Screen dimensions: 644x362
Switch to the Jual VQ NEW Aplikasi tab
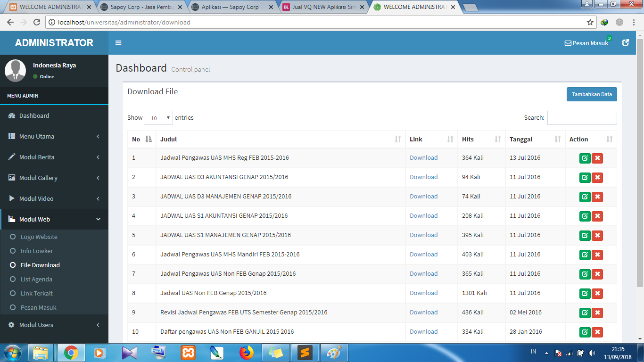[323, 7]
